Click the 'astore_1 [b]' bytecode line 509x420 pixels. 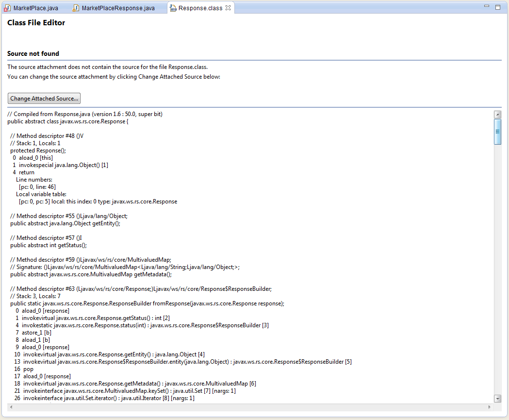tap(33, 333)
